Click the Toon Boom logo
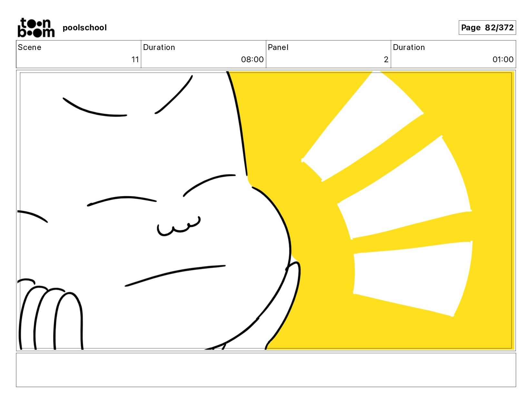532x411 pixels. 36,28
